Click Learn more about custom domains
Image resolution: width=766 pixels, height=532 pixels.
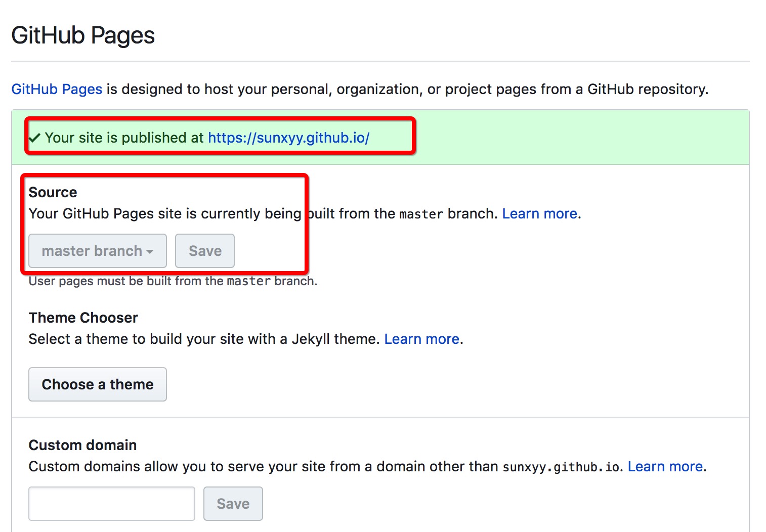664,466
